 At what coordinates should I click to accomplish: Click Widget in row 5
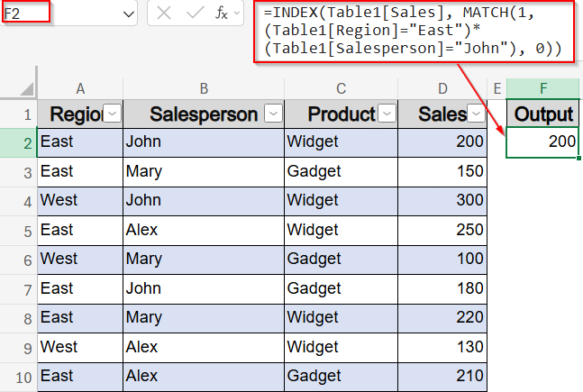(x=342, y=230)
